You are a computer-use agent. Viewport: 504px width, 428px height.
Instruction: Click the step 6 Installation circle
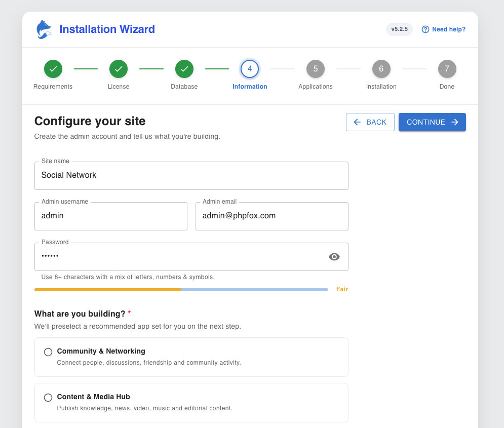(x=381, y=69)
